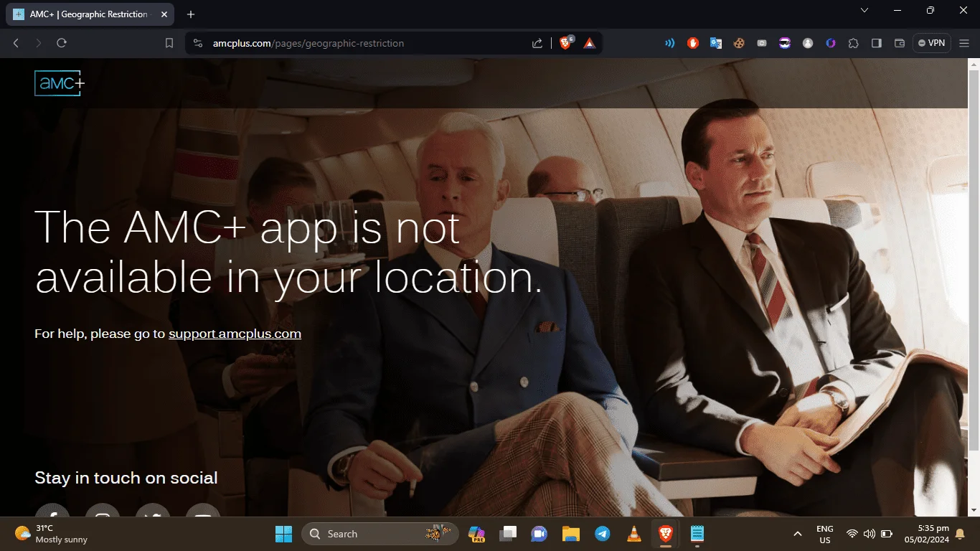The width and height of the screenshot is (980, 551).
Task: Click the purple-orange ring extension icon
Action: click(x=831, y=43)
